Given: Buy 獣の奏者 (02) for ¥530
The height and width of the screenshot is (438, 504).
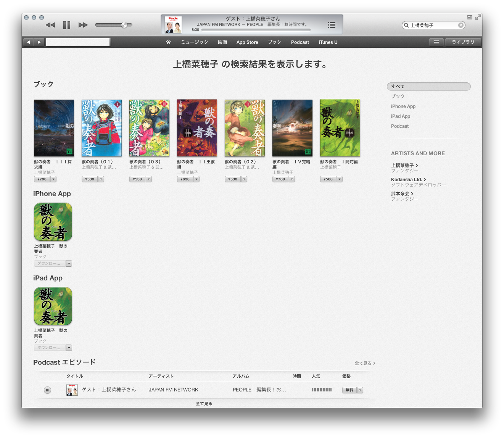Looking at the screenshot, I should coord(233,179).
